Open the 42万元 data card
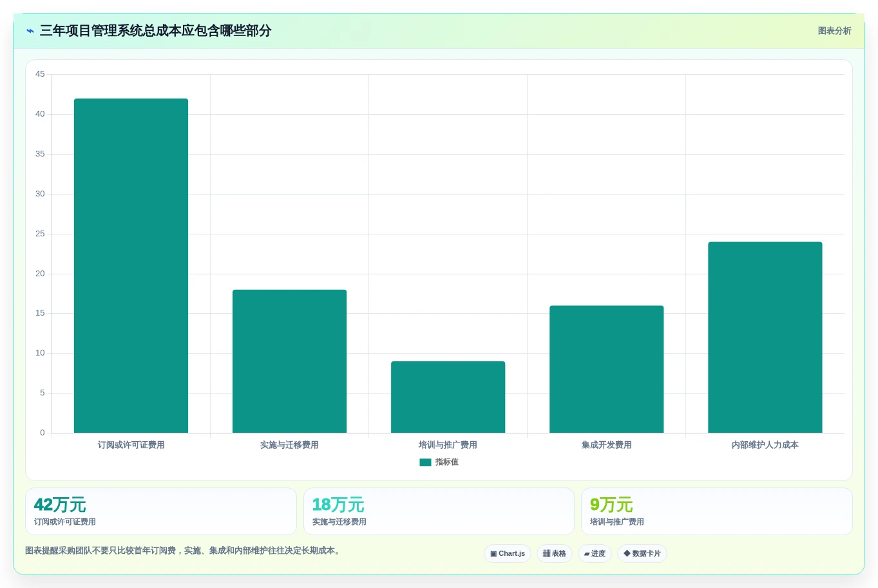Screen dimensions: 878x588 161,511
